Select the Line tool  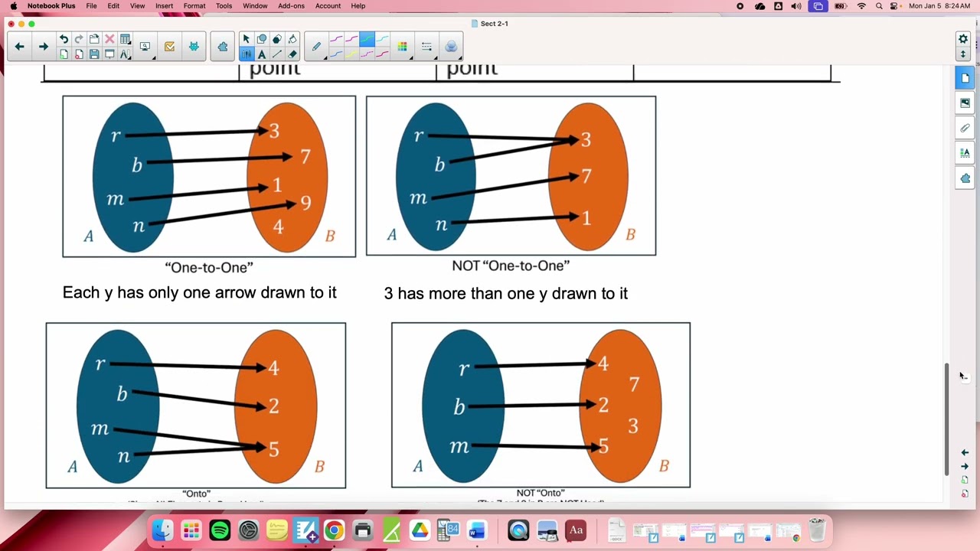pyautogui.click(x=277, y=54)
